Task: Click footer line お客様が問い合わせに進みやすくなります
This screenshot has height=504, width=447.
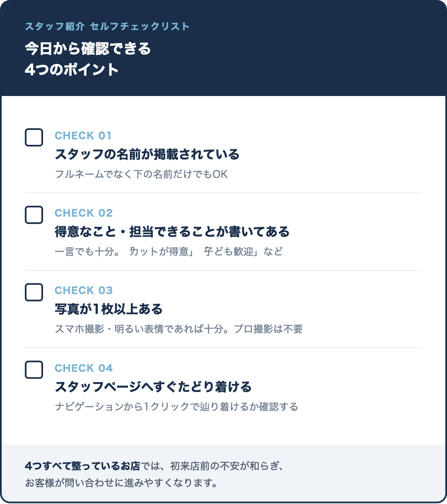Action: pyautogui.click(x=121, y=483)
